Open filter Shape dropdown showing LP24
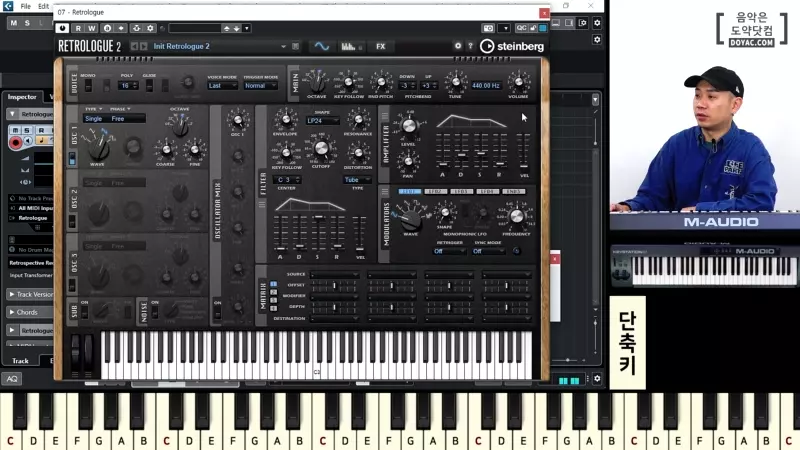The image size is (800, 450). (x=322, y=121)
